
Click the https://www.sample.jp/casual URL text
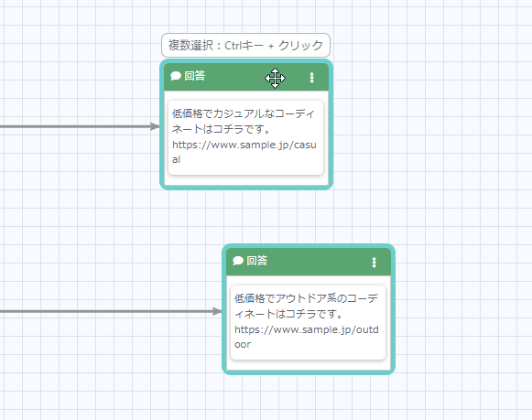(244, 152)
